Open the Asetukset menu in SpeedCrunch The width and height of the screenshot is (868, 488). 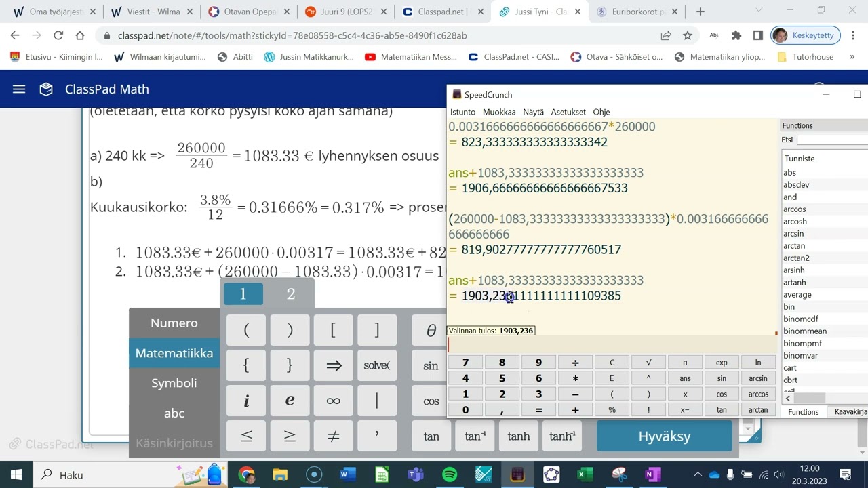pos(568,112)
